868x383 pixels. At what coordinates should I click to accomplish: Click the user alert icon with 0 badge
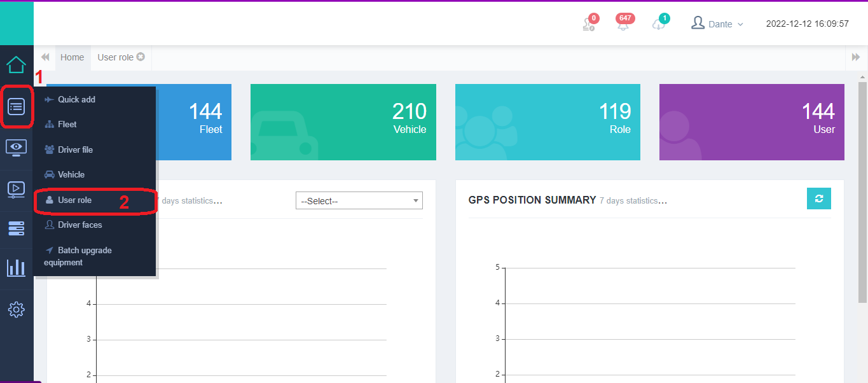588,25
